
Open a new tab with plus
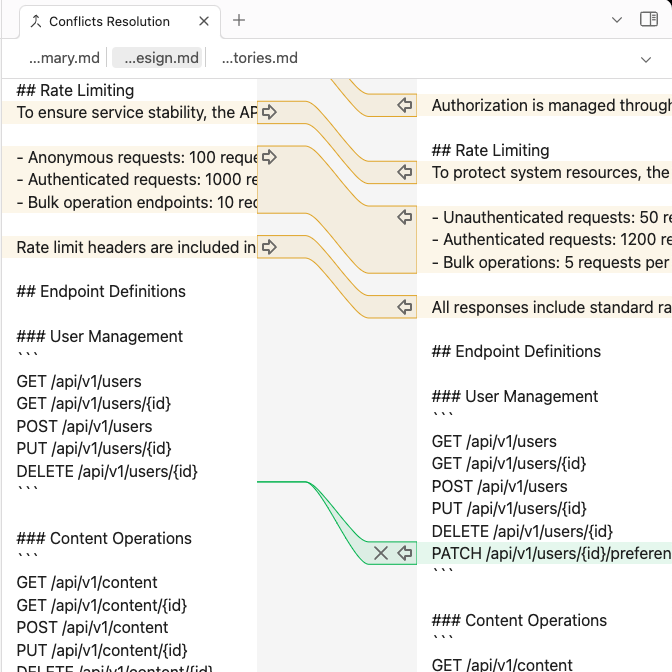coord(239,20)
